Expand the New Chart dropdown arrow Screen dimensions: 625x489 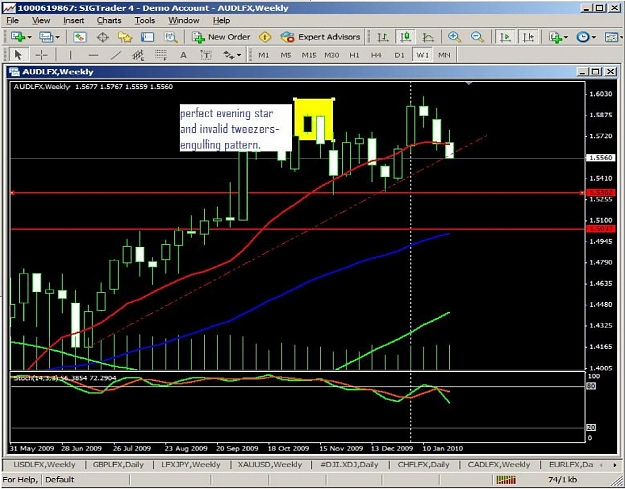pos(29,37)
